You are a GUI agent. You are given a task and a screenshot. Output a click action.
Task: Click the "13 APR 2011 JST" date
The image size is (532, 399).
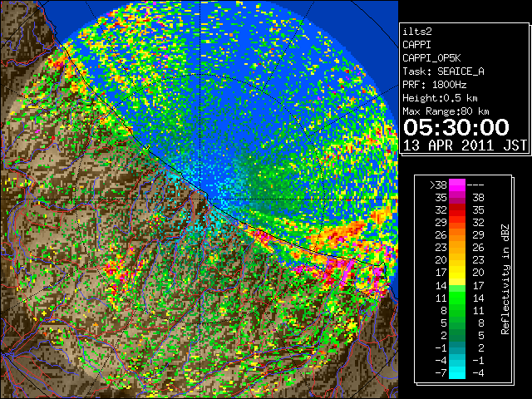tap(465, 145)
